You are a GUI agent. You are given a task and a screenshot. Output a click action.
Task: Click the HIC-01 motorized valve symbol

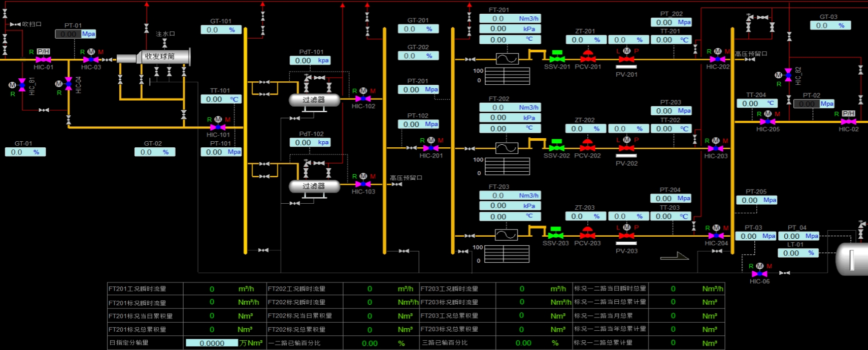coord(43,59)
